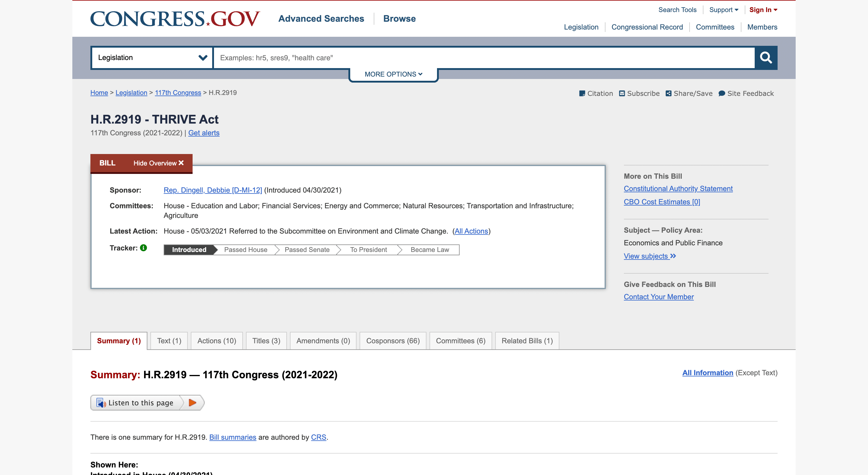This screenshot has height=475, width=868.
Task: Click the Passed Senate tracker stage
Action: 307,250
